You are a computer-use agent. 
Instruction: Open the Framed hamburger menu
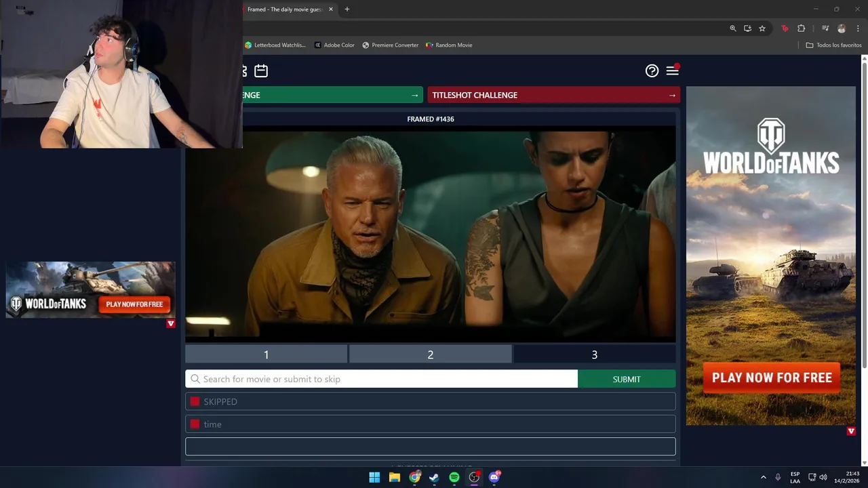coord(672,70)
